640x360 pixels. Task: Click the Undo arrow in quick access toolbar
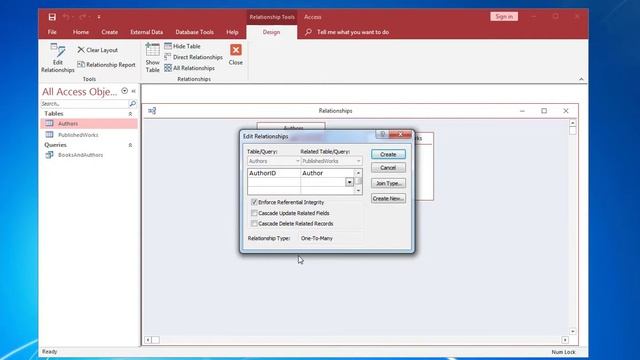pyautogui.click(x=66, y=17)
